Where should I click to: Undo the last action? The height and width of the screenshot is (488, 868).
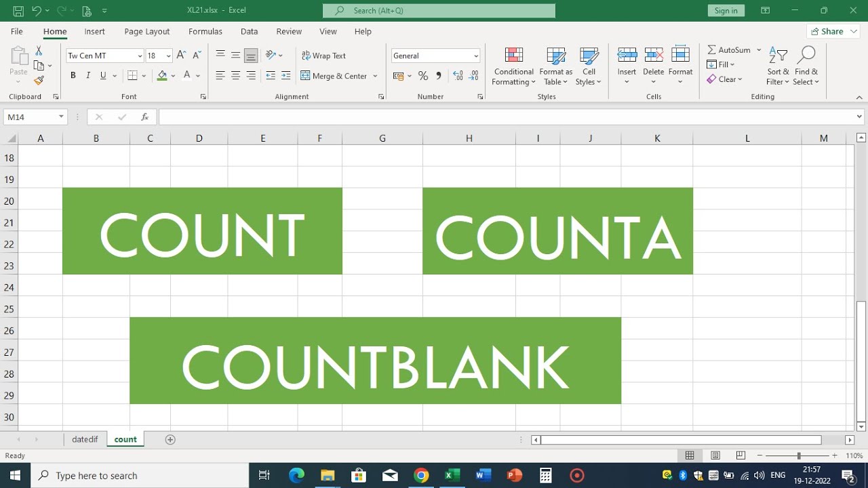tap(37, 11)
